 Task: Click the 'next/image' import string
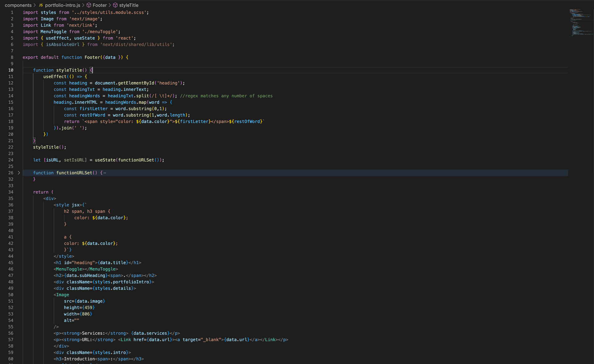click(x=84, y=19)
